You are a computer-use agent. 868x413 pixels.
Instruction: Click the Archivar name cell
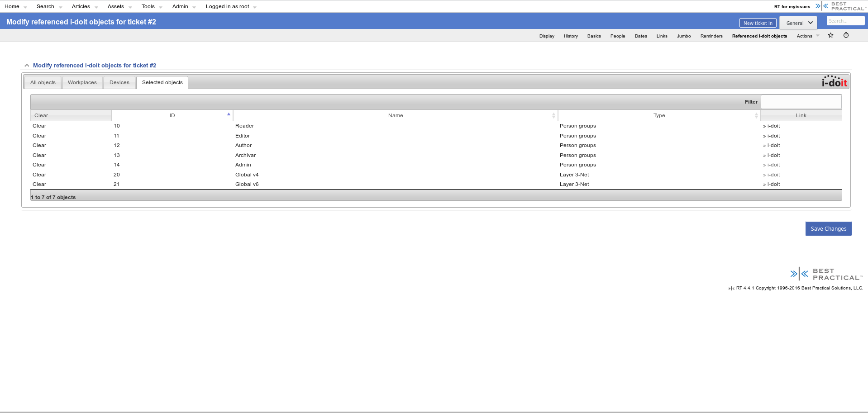(245, 155)
